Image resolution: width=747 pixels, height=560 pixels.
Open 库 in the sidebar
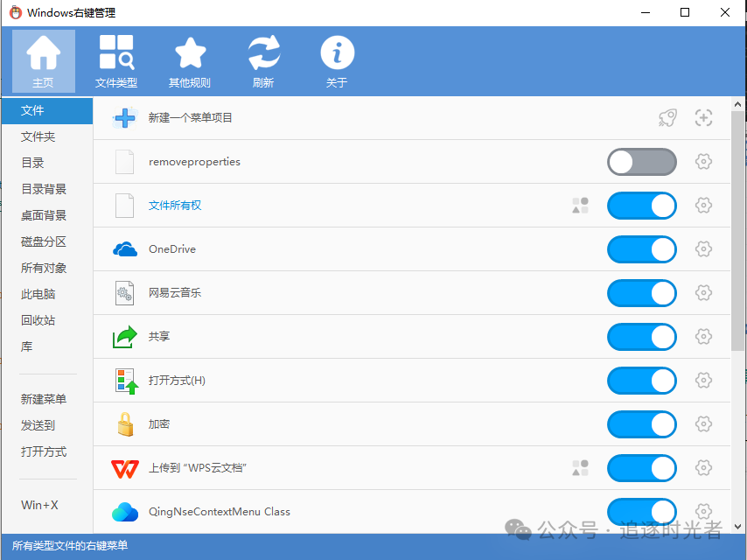tap(47, 346)
